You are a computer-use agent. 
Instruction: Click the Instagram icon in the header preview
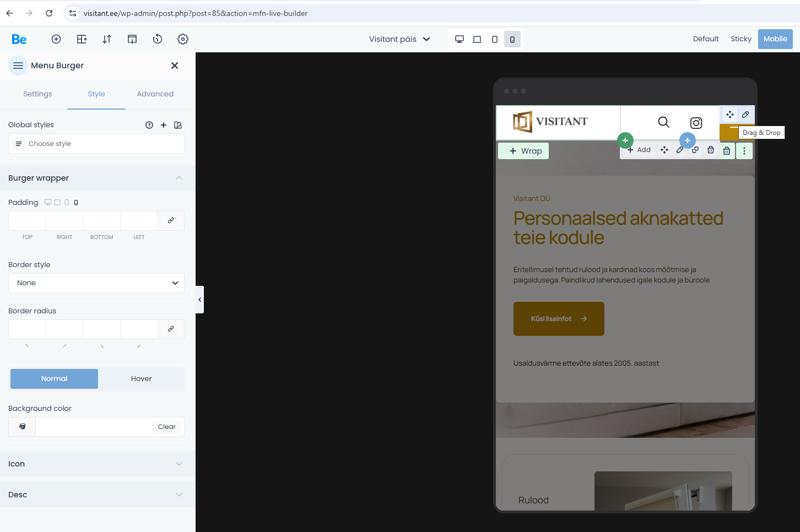coord(696,123)
